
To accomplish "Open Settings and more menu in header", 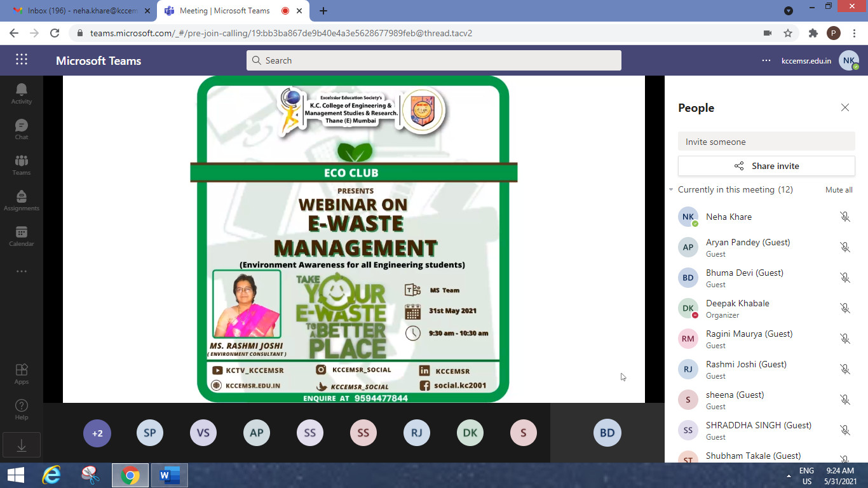I will click(766, 60).
